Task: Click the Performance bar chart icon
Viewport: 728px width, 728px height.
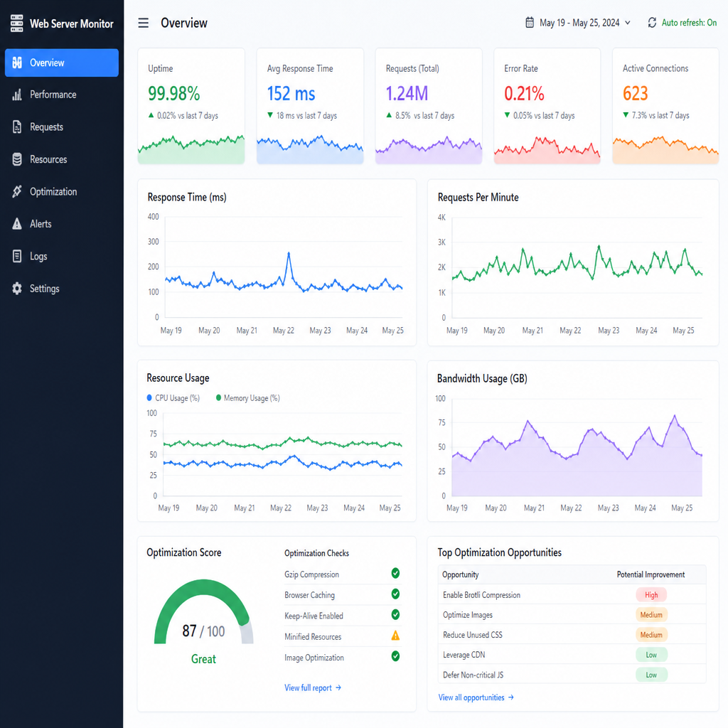Action: (x=17, y=95)
